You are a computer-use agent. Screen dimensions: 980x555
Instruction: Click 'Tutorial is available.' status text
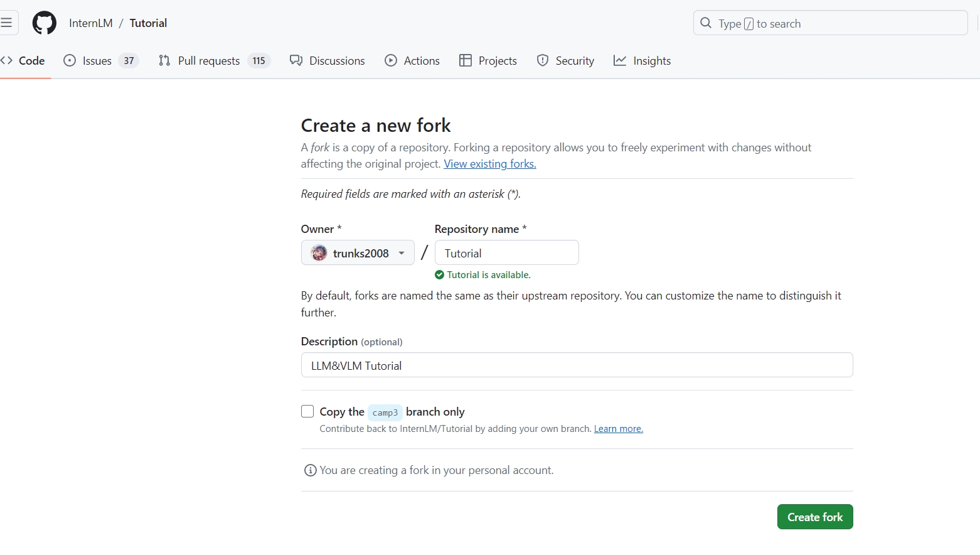click(x=489, y=275)
